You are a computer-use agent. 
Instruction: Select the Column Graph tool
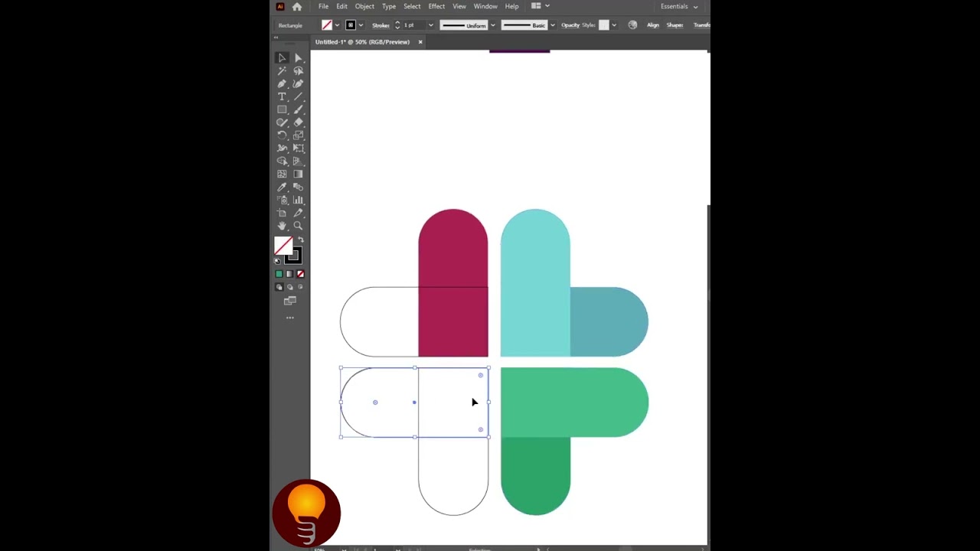(x=298, y=201)
